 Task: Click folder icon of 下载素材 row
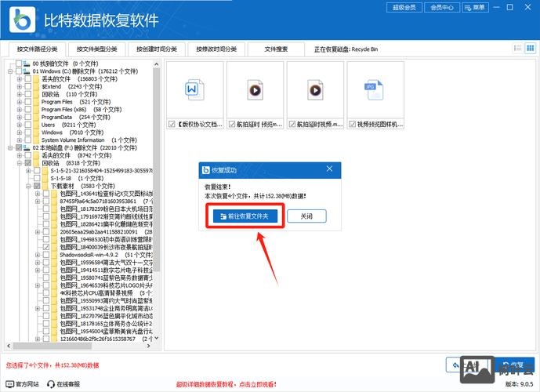pyautogui.click(x=45, y=186)
